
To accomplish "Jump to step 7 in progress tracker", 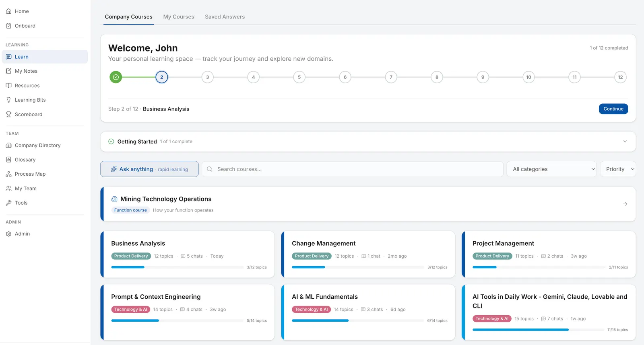I will pyautogui.click(x=391, y=77).
